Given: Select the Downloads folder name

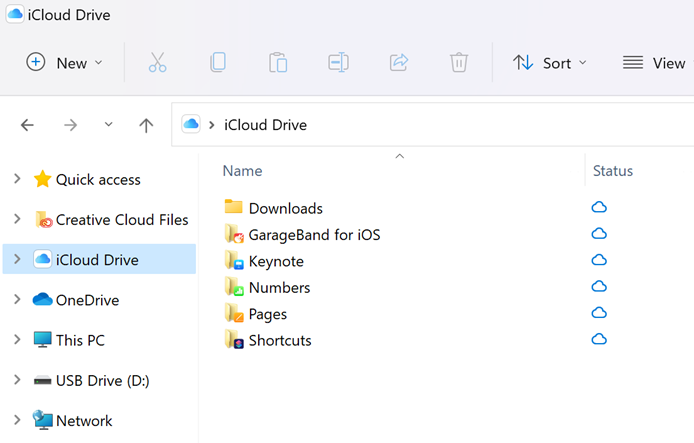Looking at the screenshot, I should 285,208.
